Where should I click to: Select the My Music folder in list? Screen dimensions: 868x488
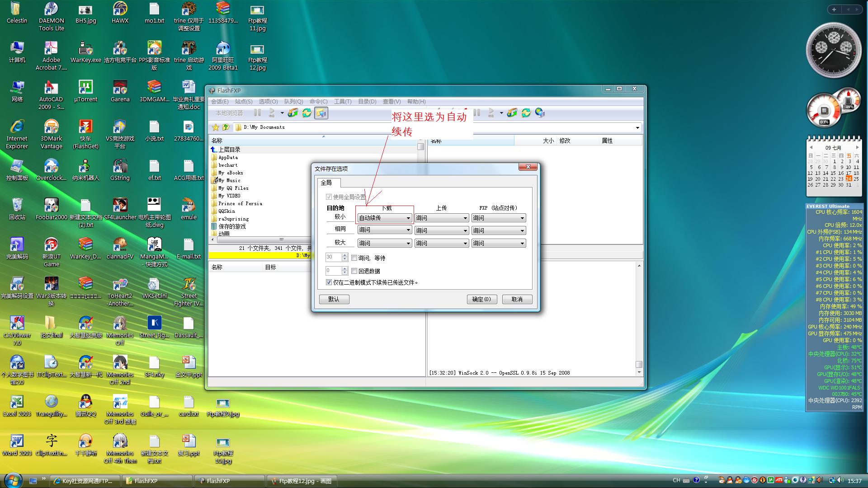tap(229, 180)
